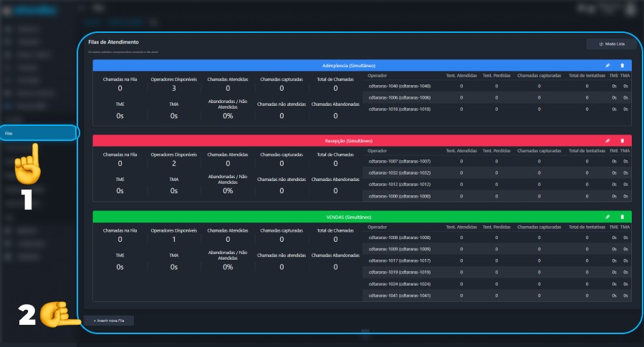Click the Operador column header in Adimplencia table
Viewport: 644px width, 347px height.
point(377,75)
